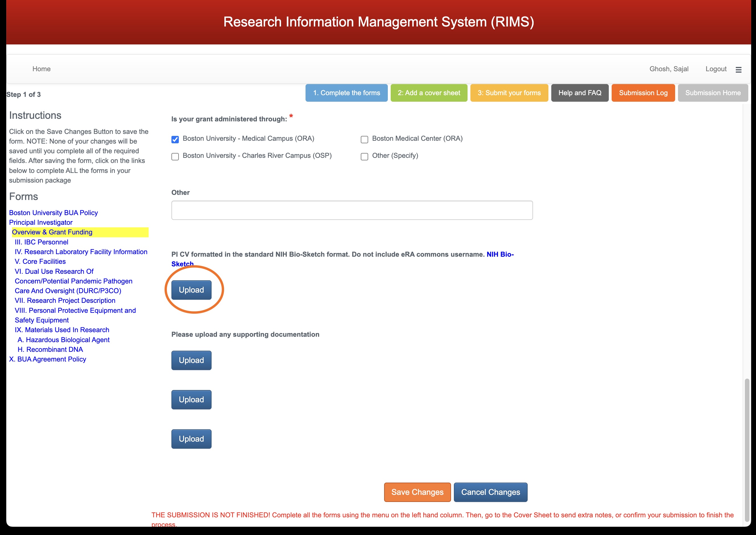Image resolution: width=756 pixels, height=535 pixels.
Task: Open VII. Research Project Description
Action: [65, 301]
